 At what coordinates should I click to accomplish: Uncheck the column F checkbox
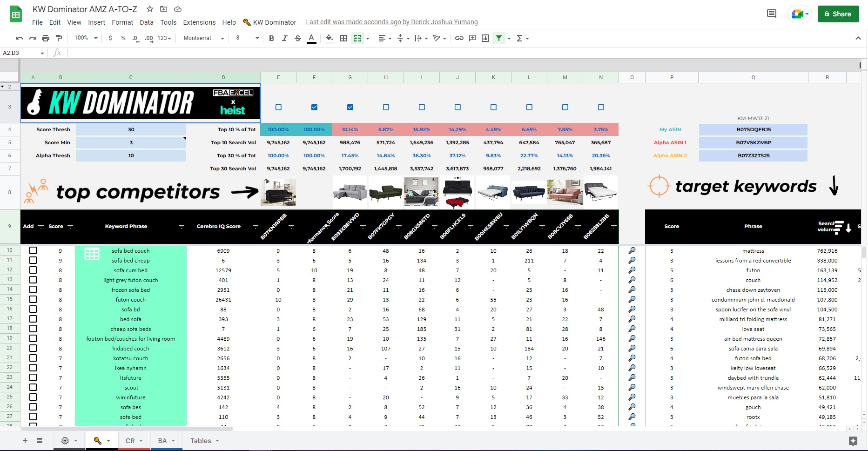coord(314,107)
